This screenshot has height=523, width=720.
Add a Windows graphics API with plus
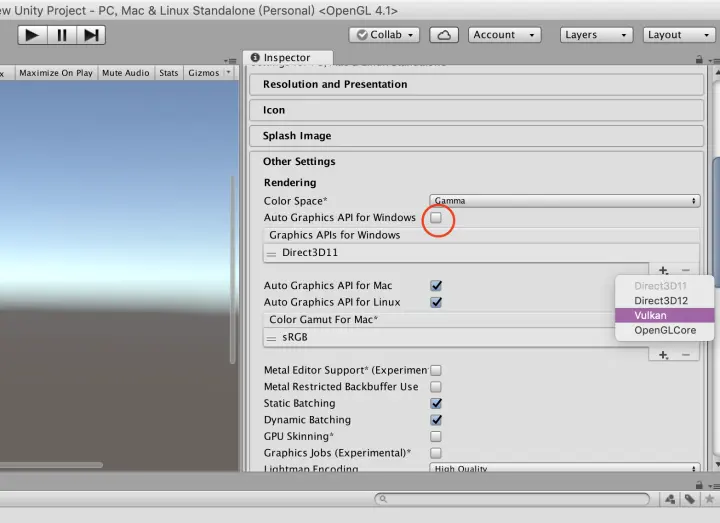point(663,270)
